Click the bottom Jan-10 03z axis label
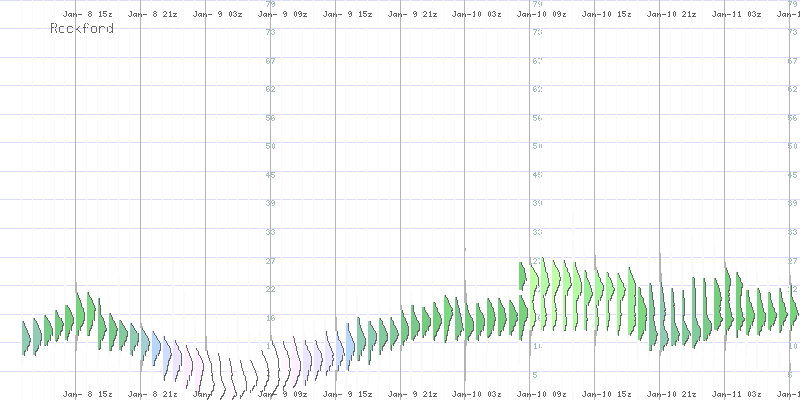The image size is (800, 400). tap(477, 394)
